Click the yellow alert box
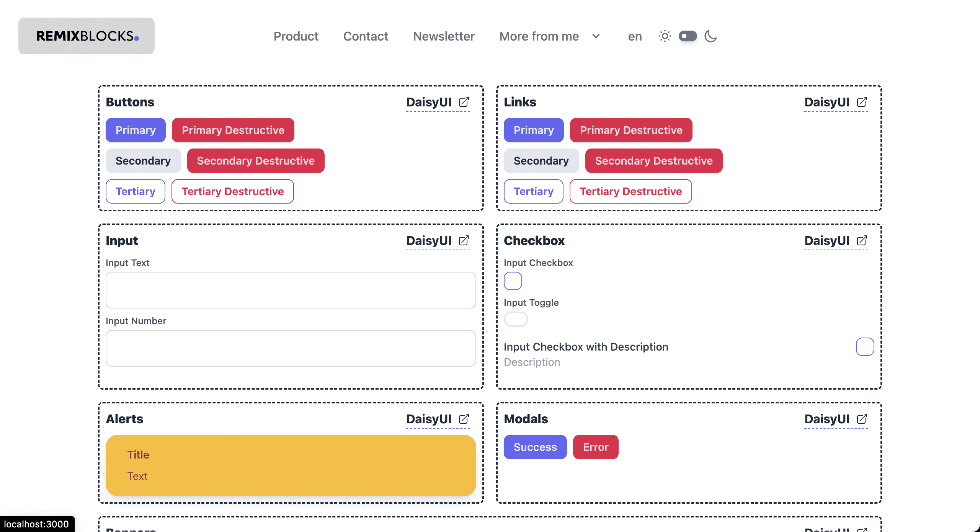Screen dimensions: 980x532 tap(291, 465)
